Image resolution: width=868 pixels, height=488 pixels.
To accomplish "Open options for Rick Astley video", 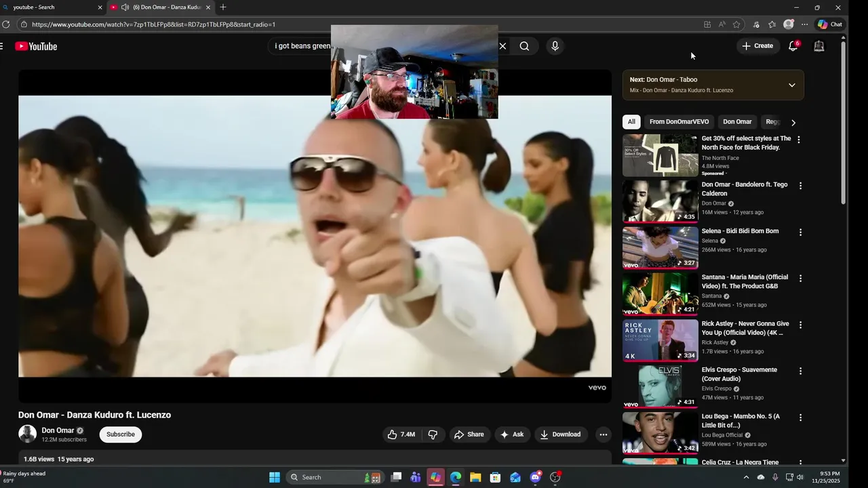I will [800, 325].
